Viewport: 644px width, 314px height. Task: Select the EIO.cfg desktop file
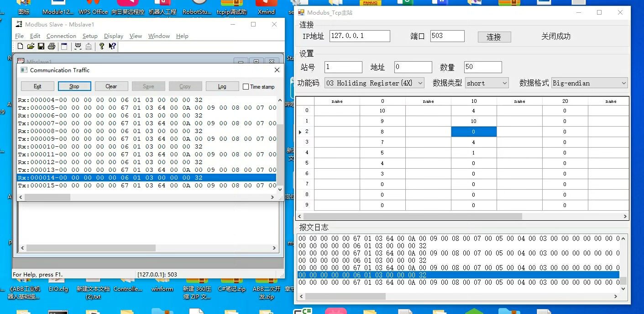point(58,285)
